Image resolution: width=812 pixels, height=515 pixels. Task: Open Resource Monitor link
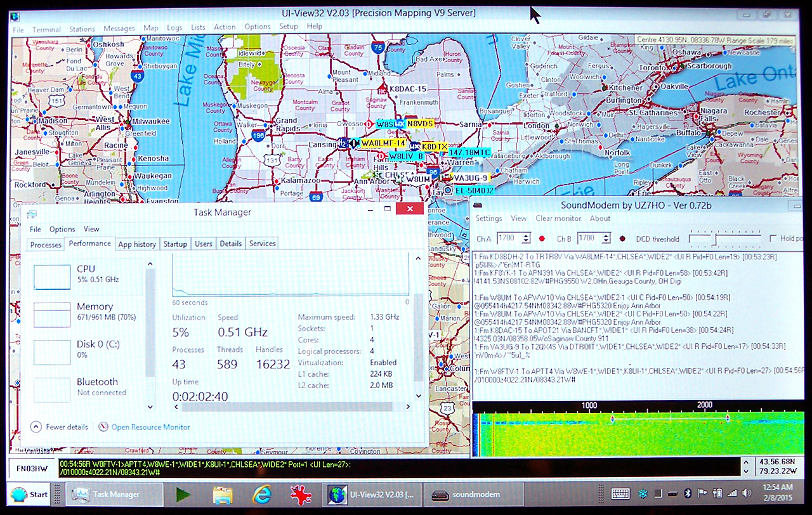coord(150,427)
